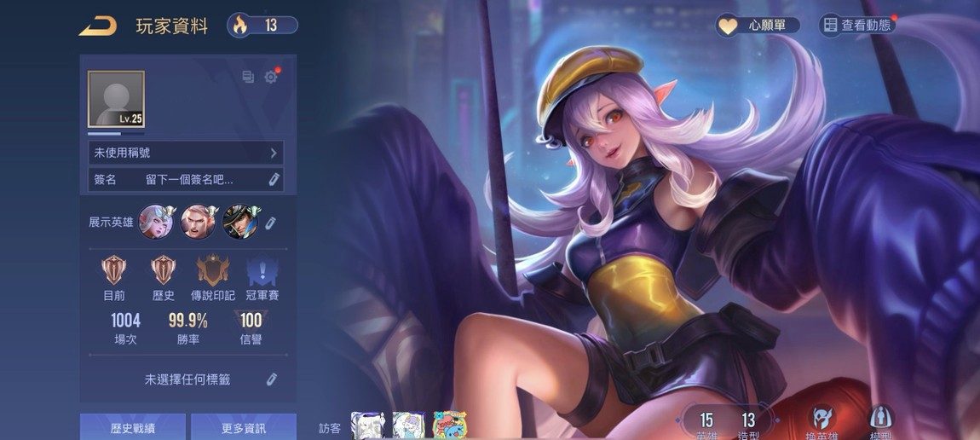The image size is (980, 440).
Task: Select the first 訪客 visitor avatar
Action: (x=367, y=425)
